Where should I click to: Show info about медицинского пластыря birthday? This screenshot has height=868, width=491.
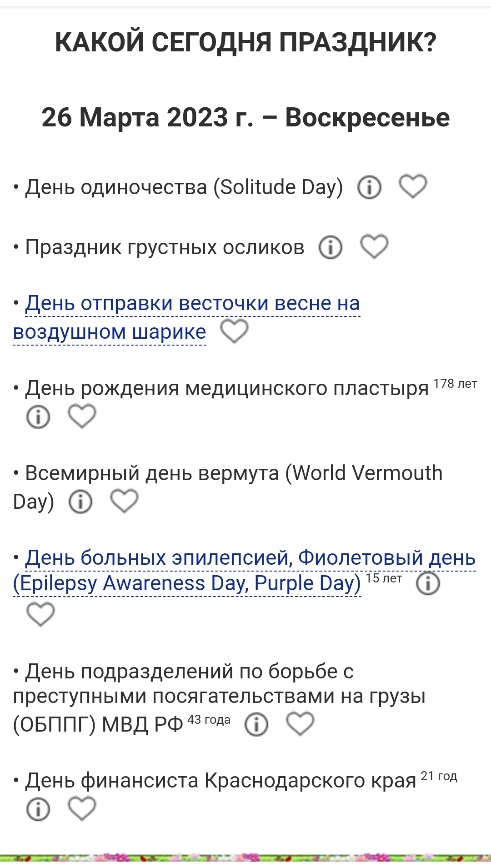click(x=38, y=416)
